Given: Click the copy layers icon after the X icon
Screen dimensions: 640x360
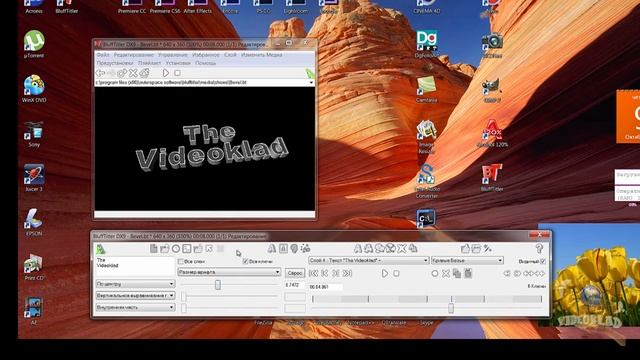Looking at the screenshot, I should pos(413,249).
